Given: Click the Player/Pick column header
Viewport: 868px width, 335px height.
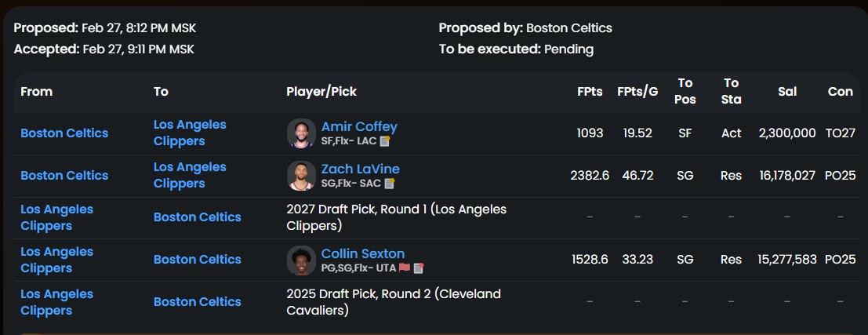Looking at the screenshot, I should pos(321,91).
